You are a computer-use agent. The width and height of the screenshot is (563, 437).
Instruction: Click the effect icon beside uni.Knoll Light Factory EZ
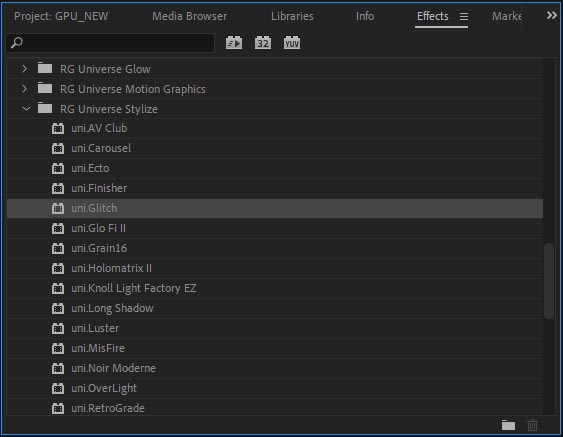click(x=58, y=288)
